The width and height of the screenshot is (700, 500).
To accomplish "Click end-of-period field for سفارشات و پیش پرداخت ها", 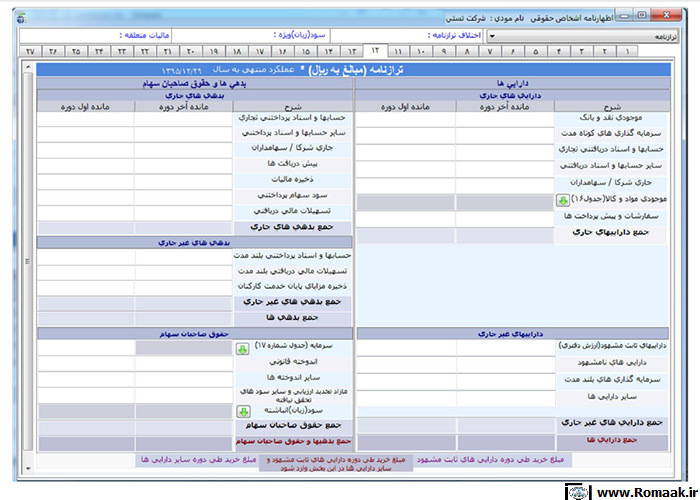I will click(x=504, y=219).
